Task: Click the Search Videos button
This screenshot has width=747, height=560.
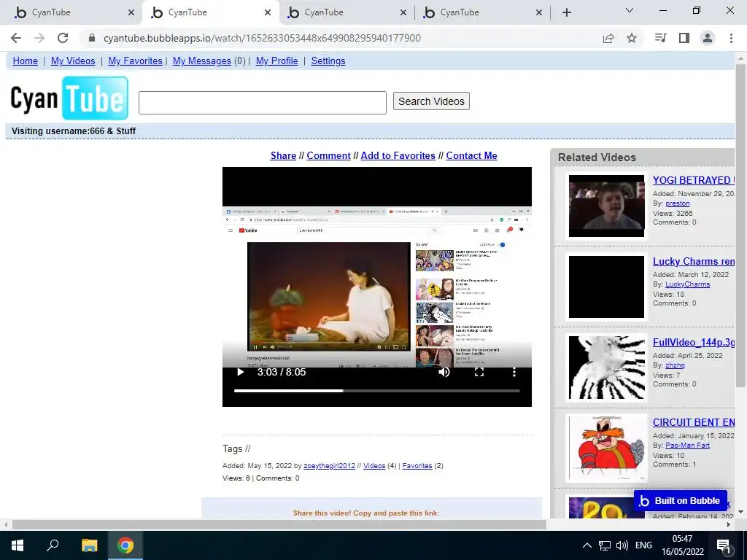Action: [431, 101]
